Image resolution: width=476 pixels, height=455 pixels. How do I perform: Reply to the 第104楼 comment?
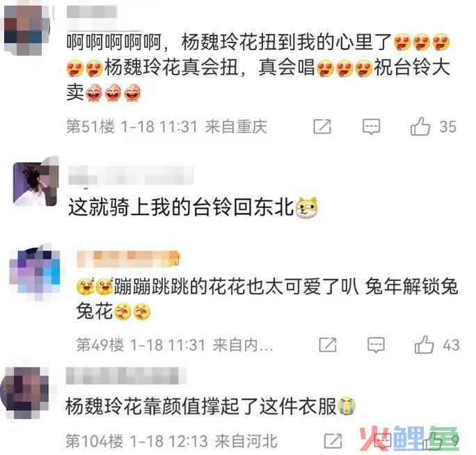(382, 441)
